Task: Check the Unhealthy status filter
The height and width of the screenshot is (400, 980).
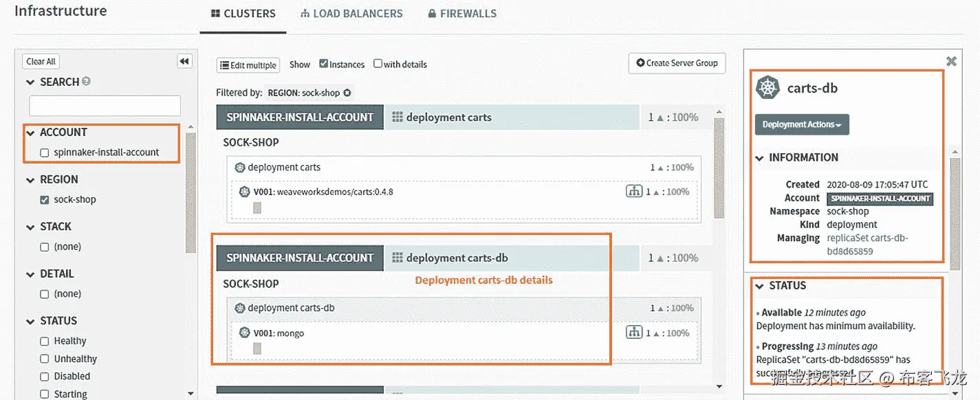Action: [x=45, y=359]
